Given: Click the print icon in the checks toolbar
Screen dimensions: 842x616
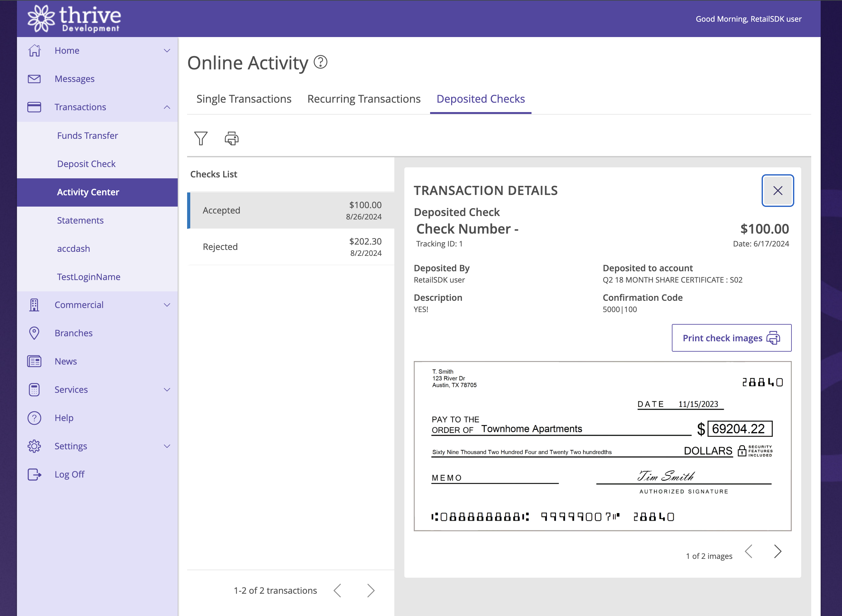Looking at the screenshot, I should pos(232,138).
